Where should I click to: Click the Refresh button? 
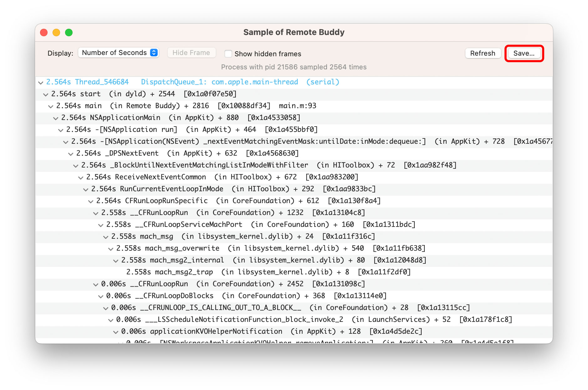[x=483, y=53]
